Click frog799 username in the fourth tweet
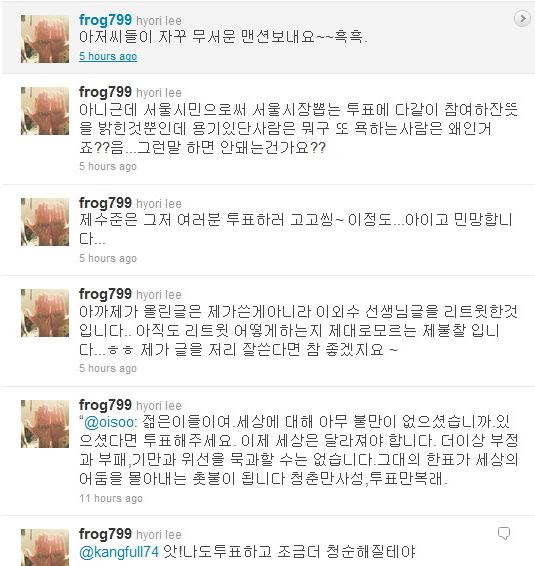 105,294
